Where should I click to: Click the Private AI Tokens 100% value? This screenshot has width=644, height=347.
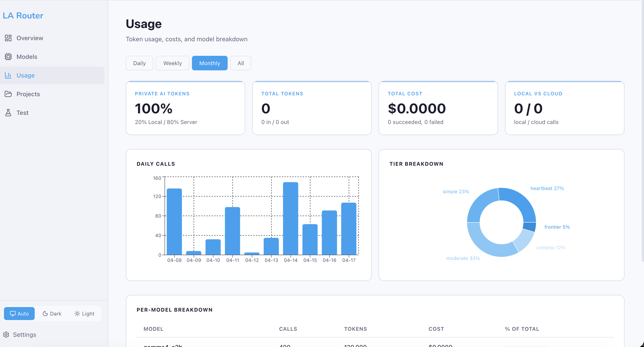(x=154, y=108)
